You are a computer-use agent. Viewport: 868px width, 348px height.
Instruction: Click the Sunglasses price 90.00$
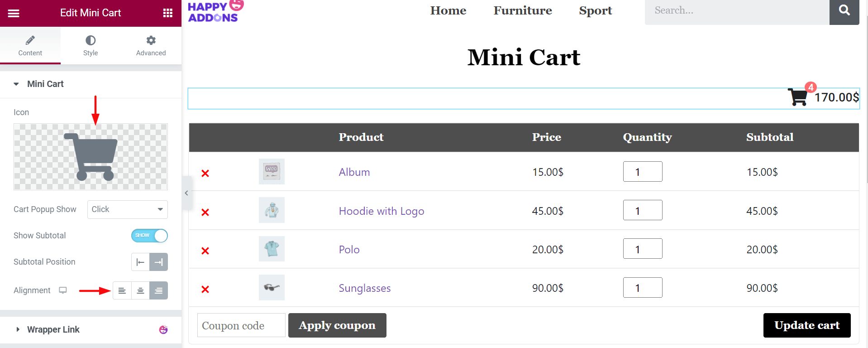[x=548, y=288]
